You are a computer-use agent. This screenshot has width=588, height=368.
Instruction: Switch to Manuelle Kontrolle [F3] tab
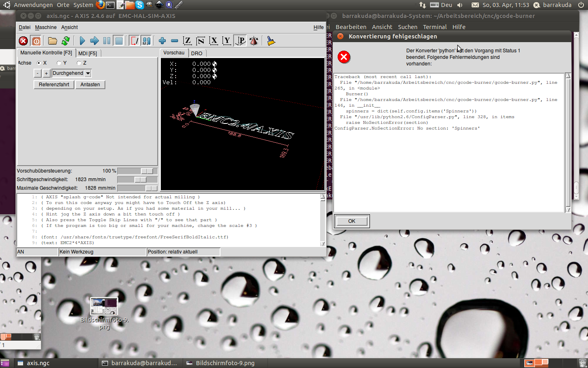pyautogui.click(x=46, y=53)
